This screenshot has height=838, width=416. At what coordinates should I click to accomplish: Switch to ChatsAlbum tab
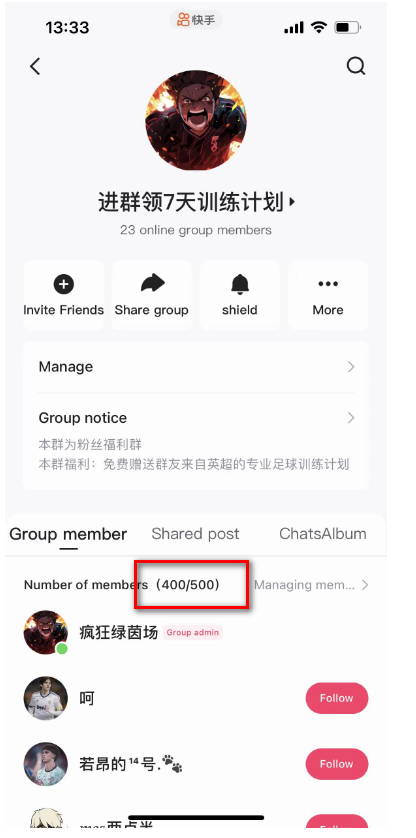tap(323, 534)
